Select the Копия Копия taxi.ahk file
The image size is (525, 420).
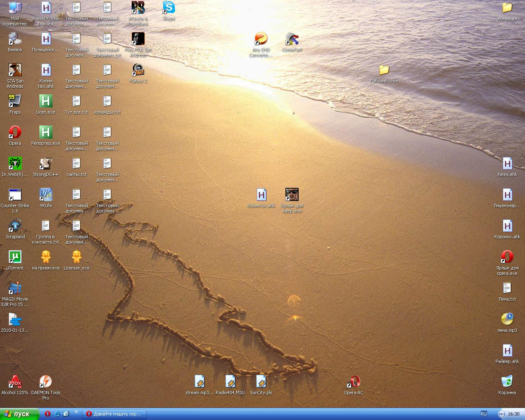click(46, 14)
